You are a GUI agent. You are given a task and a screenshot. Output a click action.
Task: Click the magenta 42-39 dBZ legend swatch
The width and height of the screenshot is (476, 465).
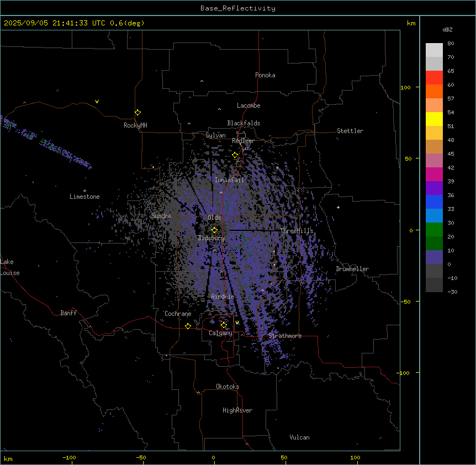[x=434, y=174]
